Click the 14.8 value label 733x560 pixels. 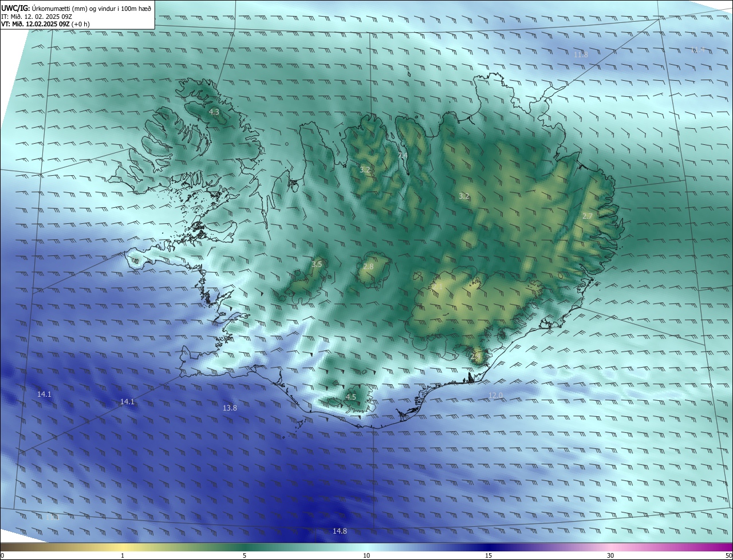(x=340, y=531)
